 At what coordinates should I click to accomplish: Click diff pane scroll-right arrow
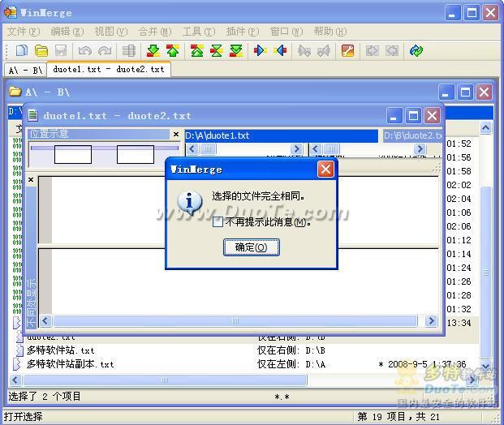coord(431,320)
